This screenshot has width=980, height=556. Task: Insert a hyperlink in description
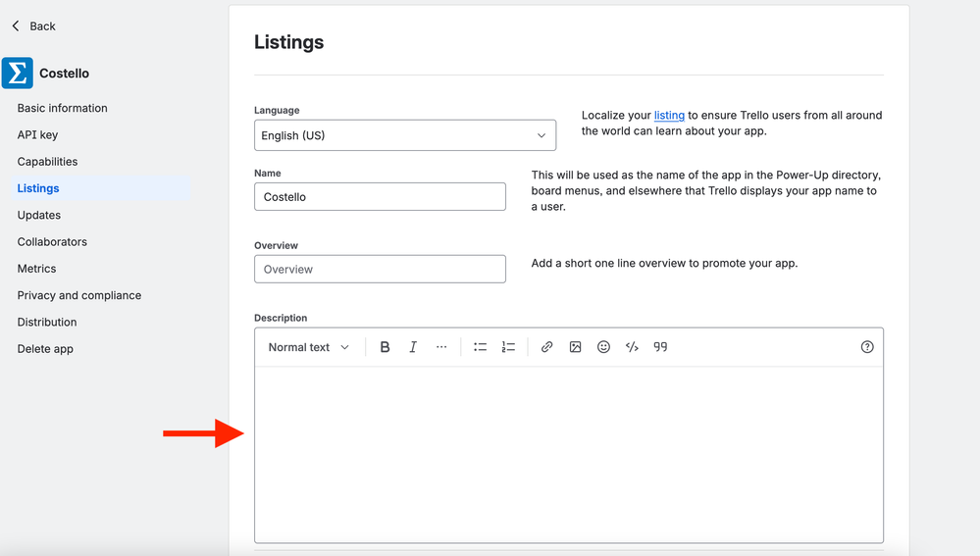coord(546,347)
